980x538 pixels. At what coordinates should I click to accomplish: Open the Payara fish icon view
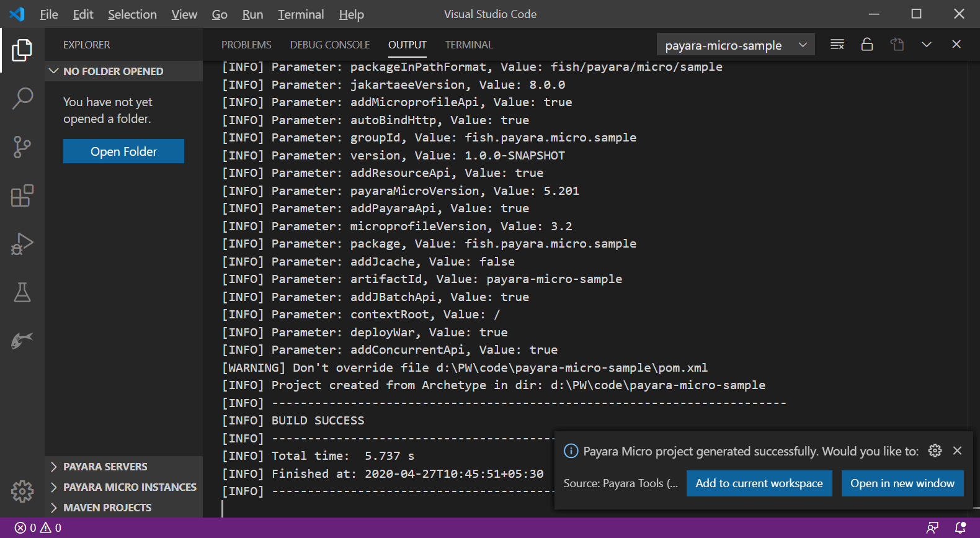click(x=22, y=340)
